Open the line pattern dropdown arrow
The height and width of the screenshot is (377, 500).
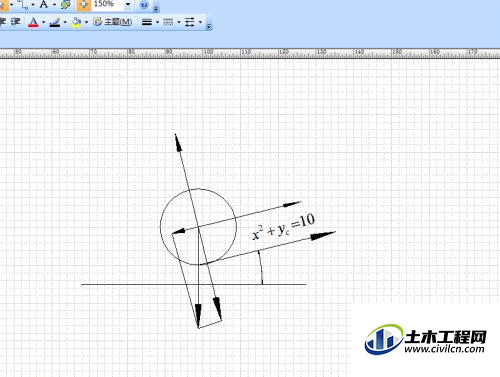pos(179,22)
